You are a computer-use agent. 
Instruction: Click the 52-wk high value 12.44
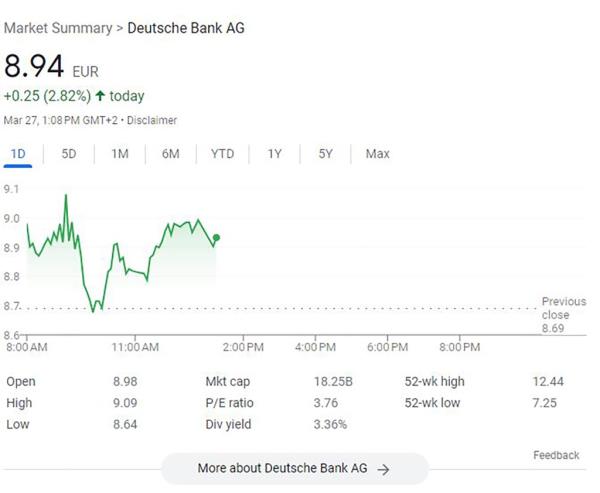click(x=548, y=382)
